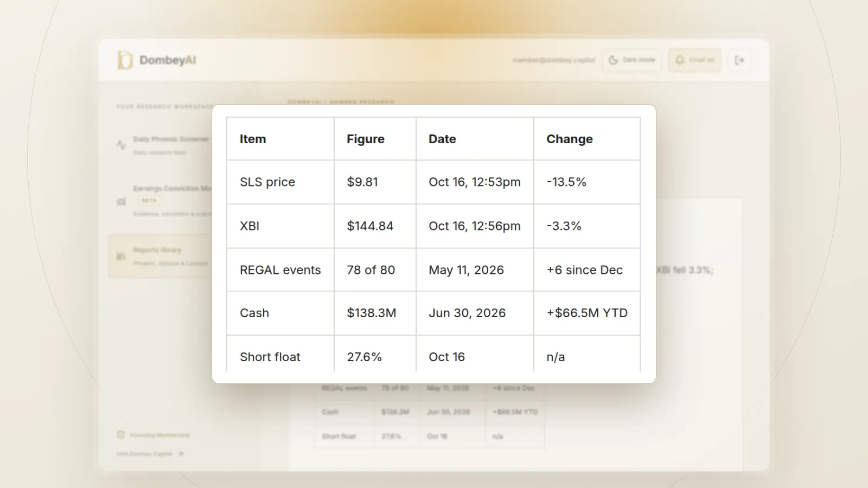Click the sign-out arrow icon
The image size is (868, 488).
739,60
